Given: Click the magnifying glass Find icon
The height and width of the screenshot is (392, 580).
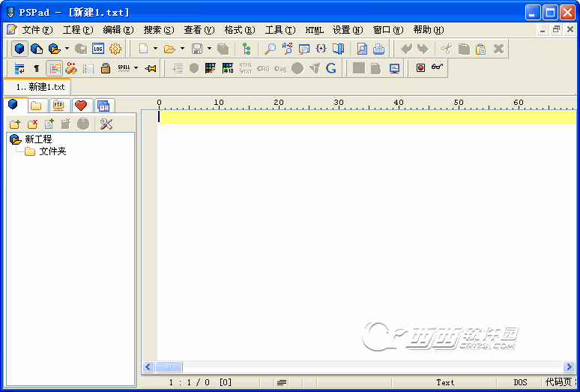Looking at the screenshot, I should 271,49.
